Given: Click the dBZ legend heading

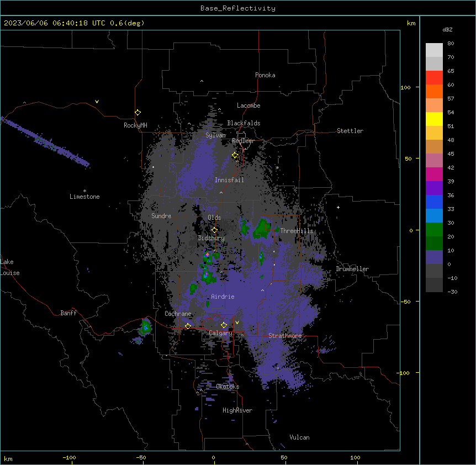Looking at the screenshot, I should point(447,30).
